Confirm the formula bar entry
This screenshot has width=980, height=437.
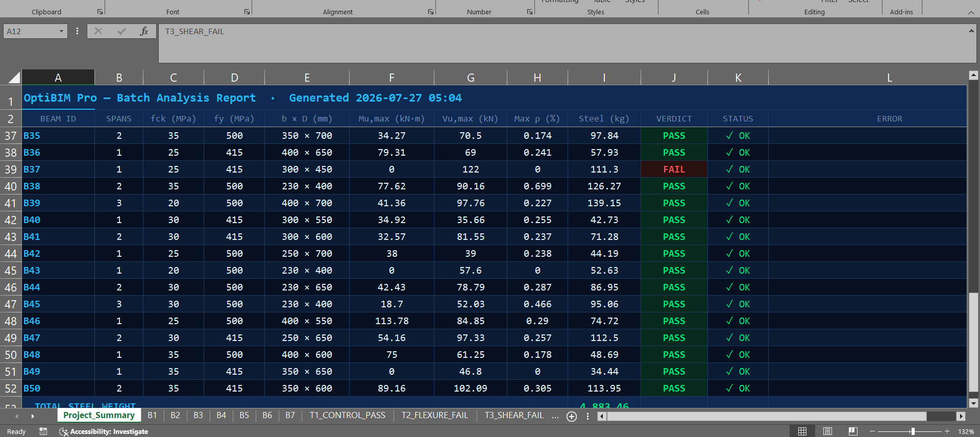point(121,31)
